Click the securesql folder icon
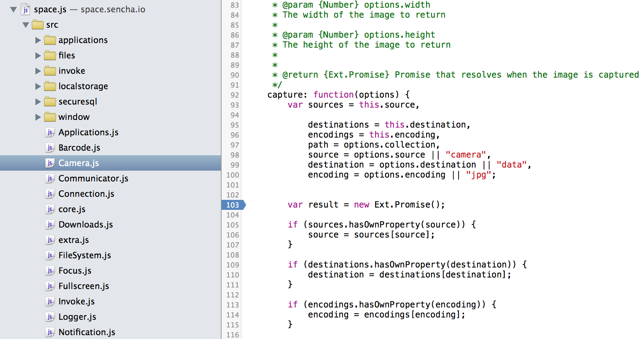 click(x=50, y=101)
